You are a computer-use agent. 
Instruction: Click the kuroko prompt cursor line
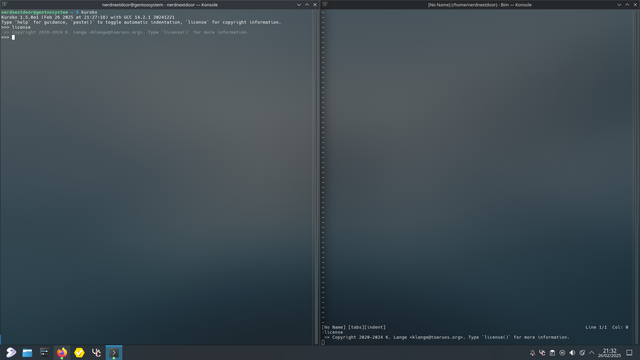[8, 38]
